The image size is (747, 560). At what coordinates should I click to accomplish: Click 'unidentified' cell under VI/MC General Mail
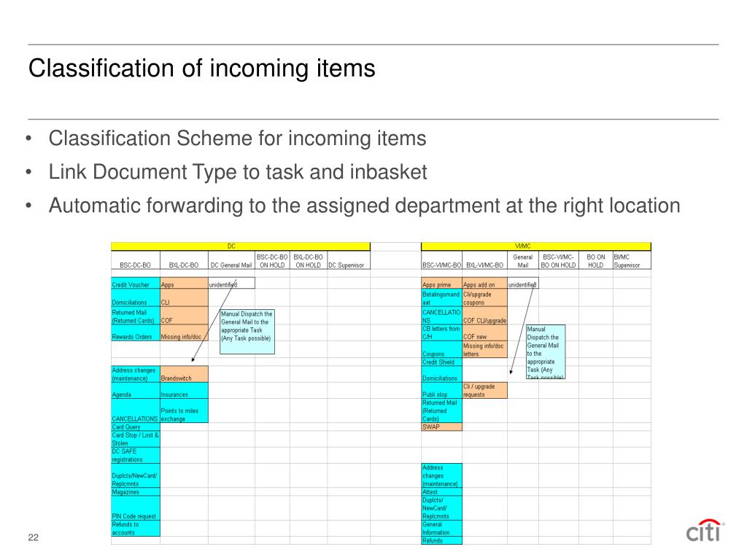click(x=522, y=284)
